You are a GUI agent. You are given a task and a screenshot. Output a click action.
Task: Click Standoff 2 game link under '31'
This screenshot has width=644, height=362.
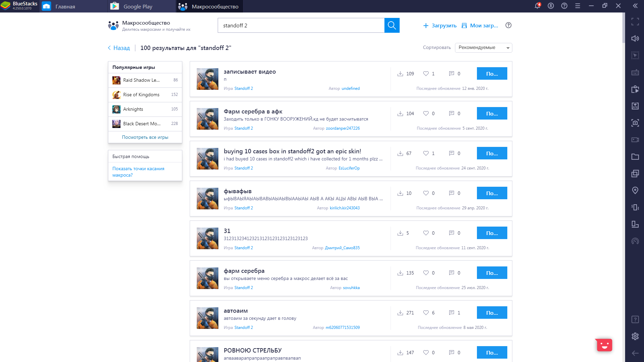point(244,248)
